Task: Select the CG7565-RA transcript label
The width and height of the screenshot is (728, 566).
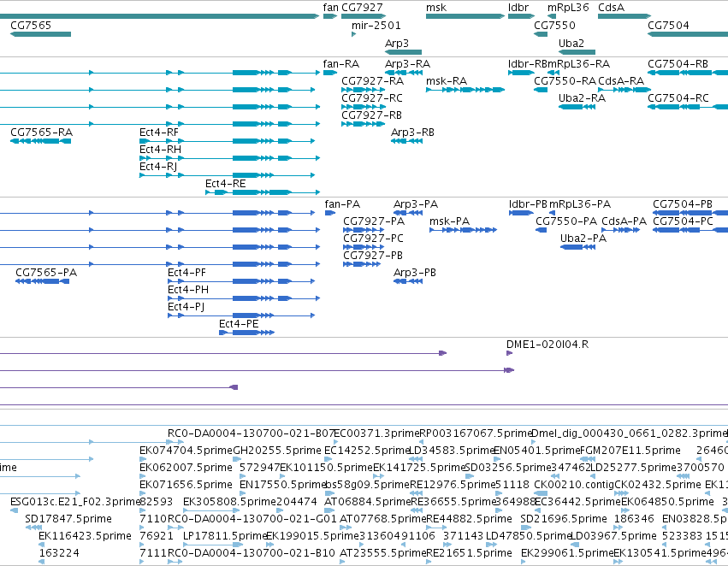Action: (x=41, y=133)
